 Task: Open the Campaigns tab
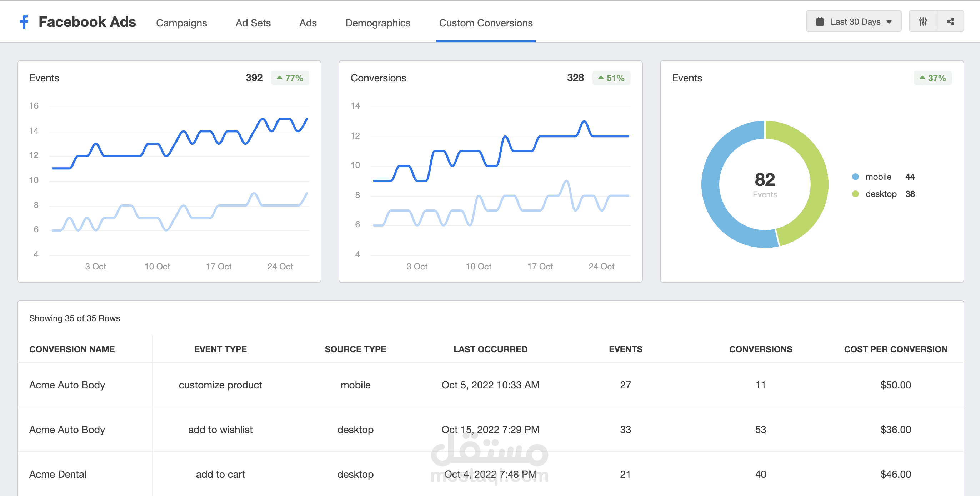pos(181,23)
